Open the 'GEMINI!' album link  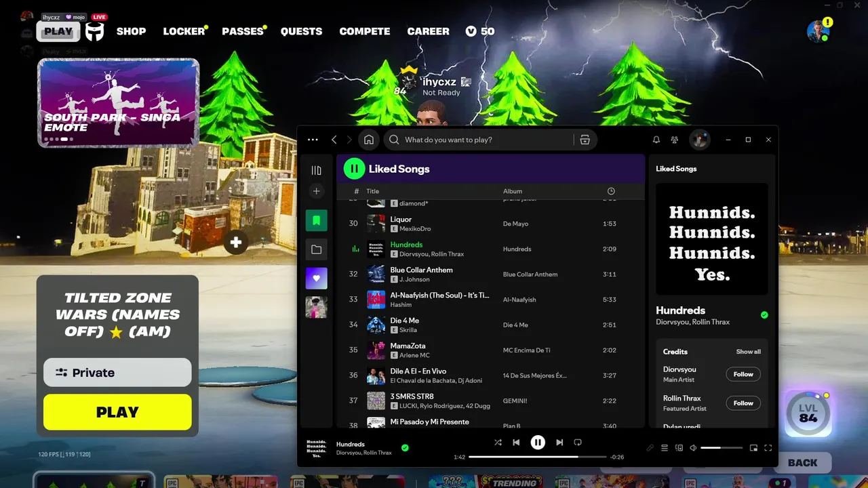[515, 401]
